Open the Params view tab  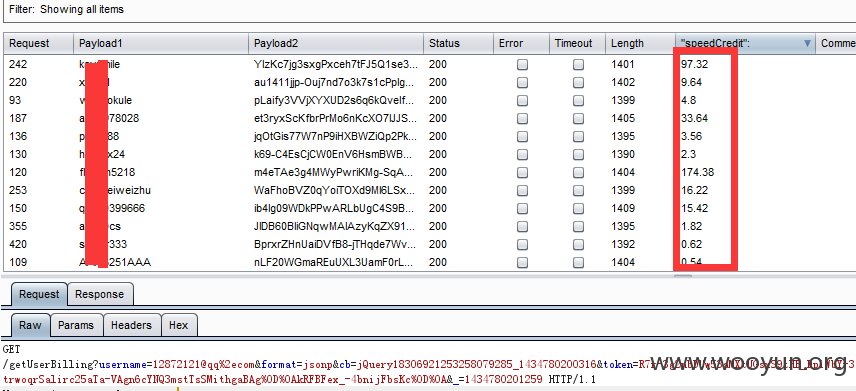[76, 325]
